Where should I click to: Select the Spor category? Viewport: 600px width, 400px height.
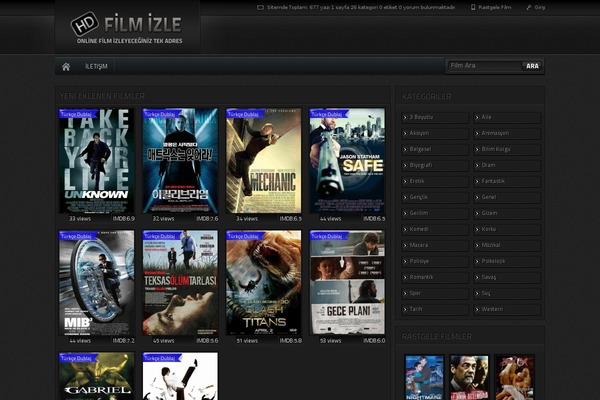click(x=435, y=293)
